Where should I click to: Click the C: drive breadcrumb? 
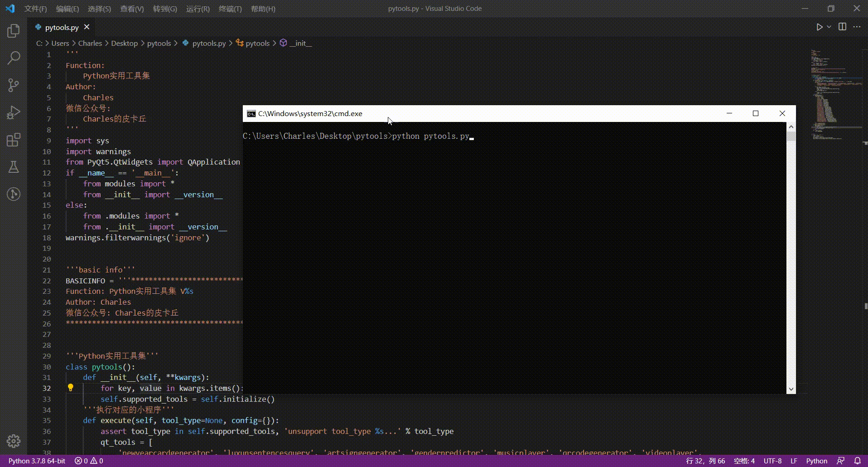tap(39, 43)
